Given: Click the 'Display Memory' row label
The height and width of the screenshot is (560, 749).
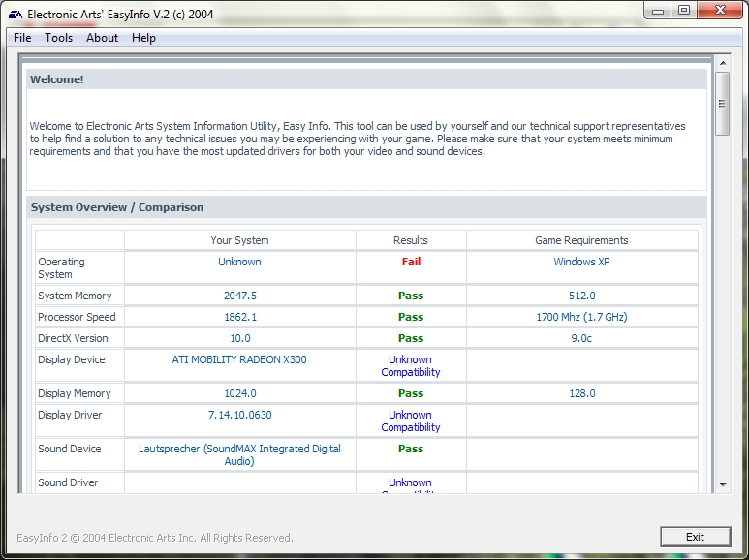Looking at the screenshot, I should pyautogui.click(x=75, y=393).
